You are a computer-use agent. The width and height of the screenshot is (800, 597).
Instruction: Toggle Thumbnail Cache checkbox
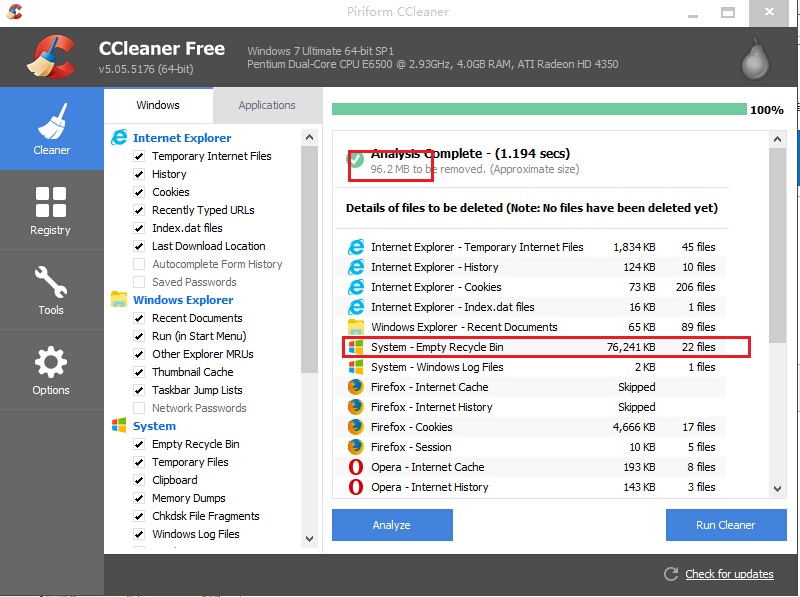[139, 372]
